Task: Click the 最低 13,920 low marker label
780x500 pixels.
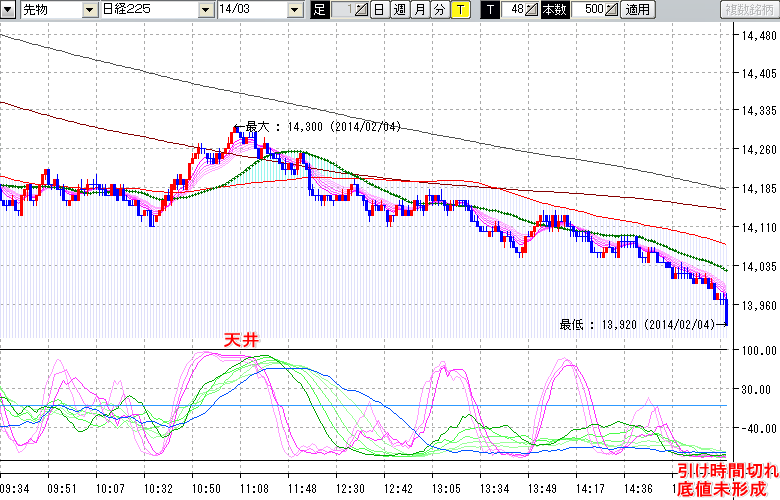Action: (637, 325)
